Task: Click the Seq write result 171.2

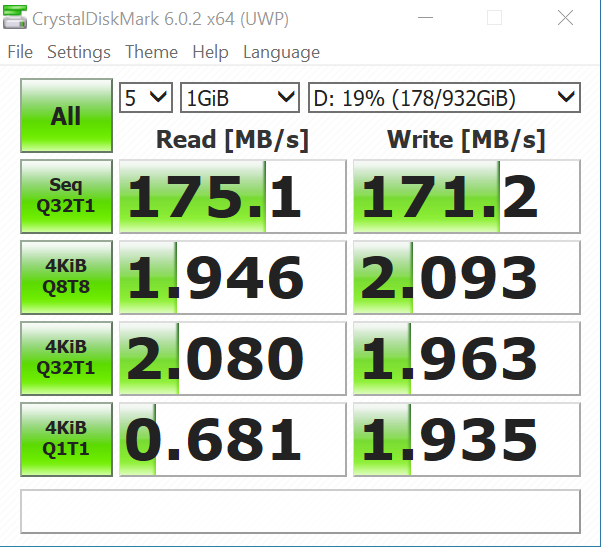Action: [467, 197]
